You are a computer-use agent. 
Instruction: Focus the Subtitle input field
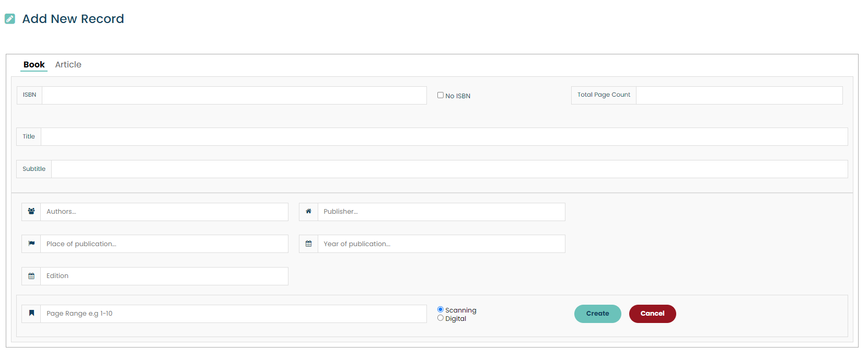(449, 169)
